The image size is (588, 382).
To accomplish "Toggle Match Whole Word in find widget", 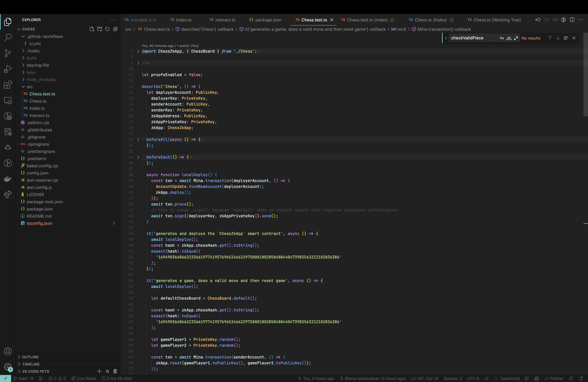I will (509, 38).
